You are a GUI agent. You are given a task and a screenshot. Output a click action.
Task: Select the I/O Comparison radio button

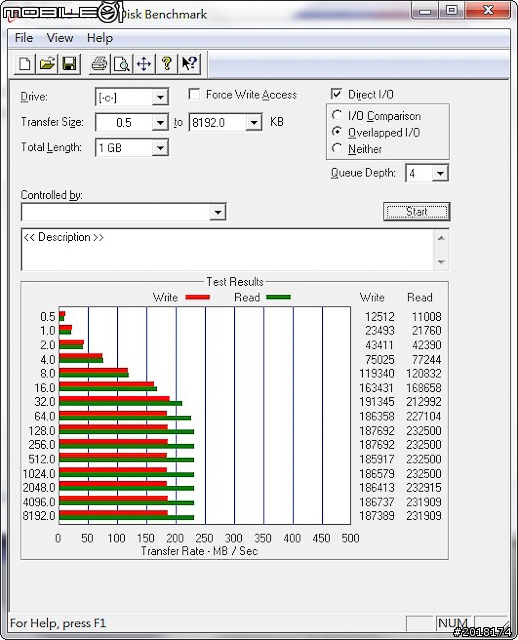337,116
